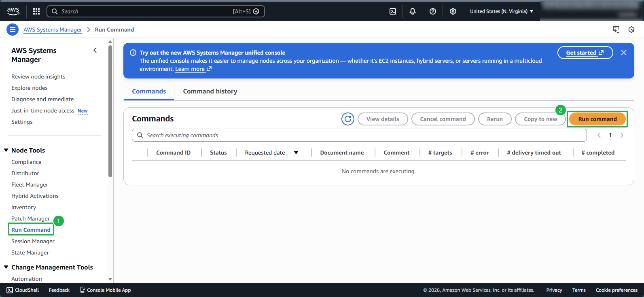
Task: Open Automation in sidebar
Action: pyautogui.click(x=27, y=279)
